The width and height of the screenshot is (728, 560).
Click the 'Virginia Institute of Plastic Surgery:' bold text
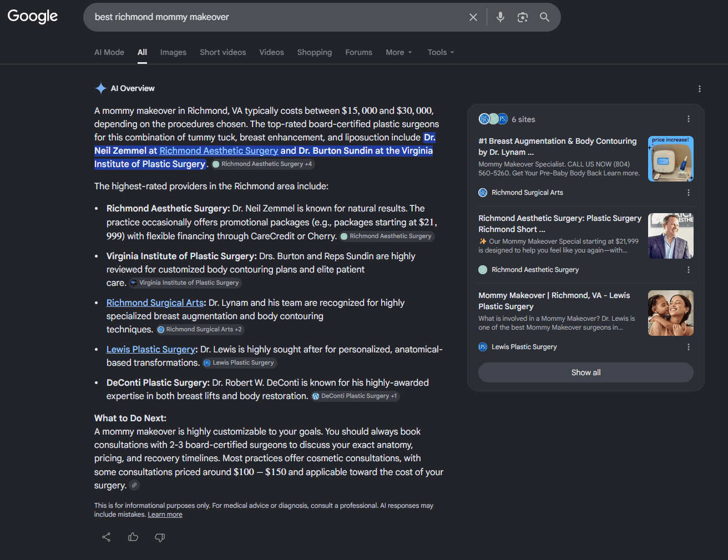(181, 256)
